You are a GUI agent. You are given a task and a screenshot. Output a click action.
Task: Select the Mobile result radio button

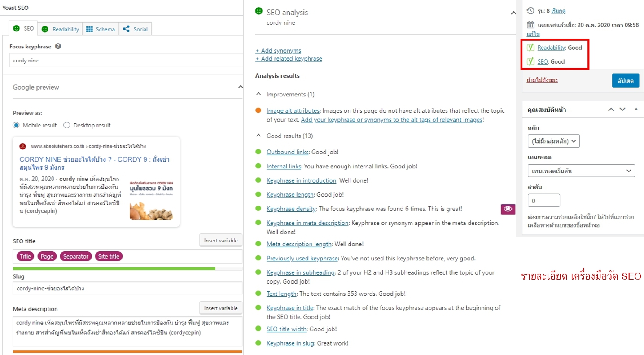coord(16,125)
